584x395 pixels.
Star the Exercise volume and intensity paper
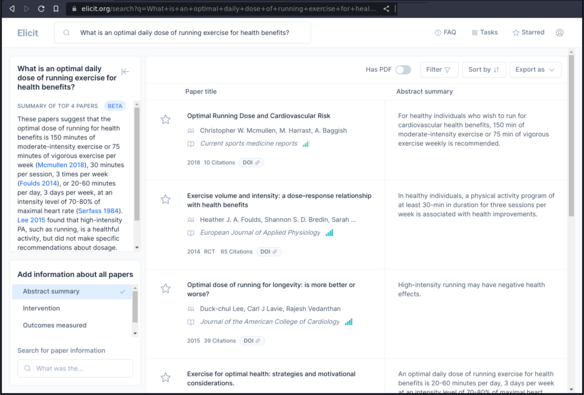pos(165,199)
